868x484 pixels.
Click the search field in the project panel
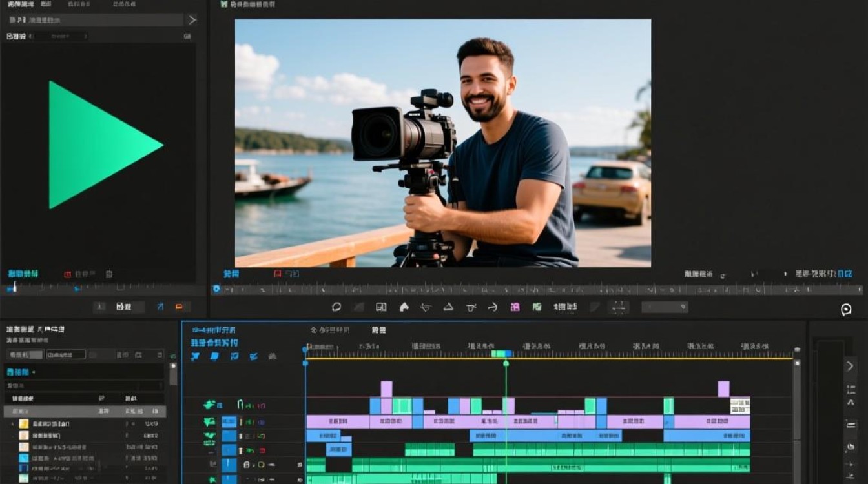click(x=66, y=354)
